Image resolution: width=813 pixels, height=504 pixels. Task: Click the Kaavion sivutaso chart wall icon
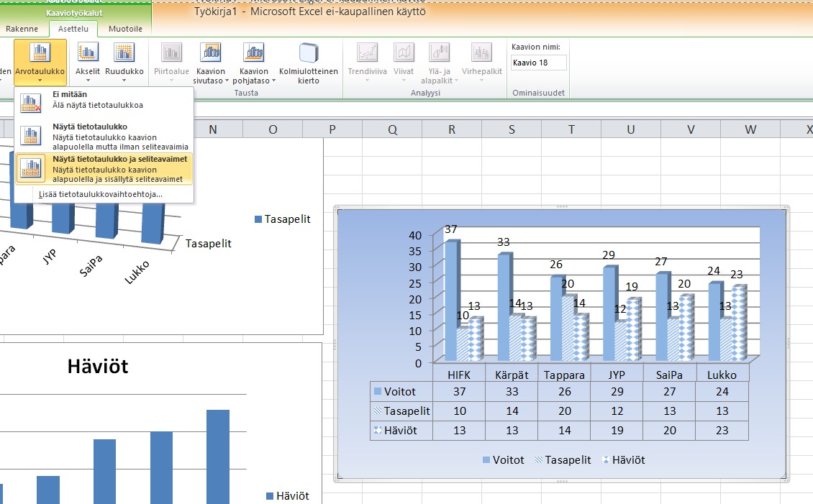[x=210, y=53]
